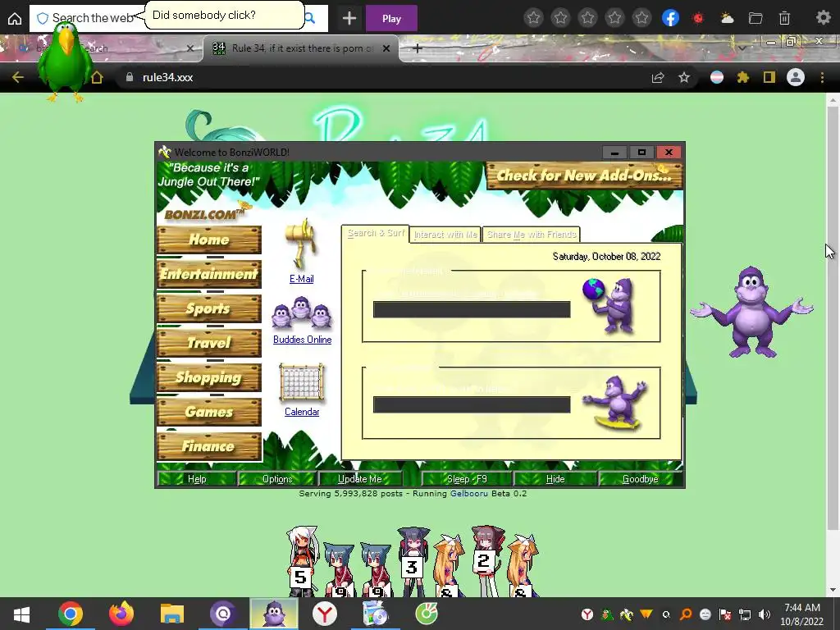This screenshot has height=630, width=840.
Task: Click the lower dark input field
Action: point(472,404)
